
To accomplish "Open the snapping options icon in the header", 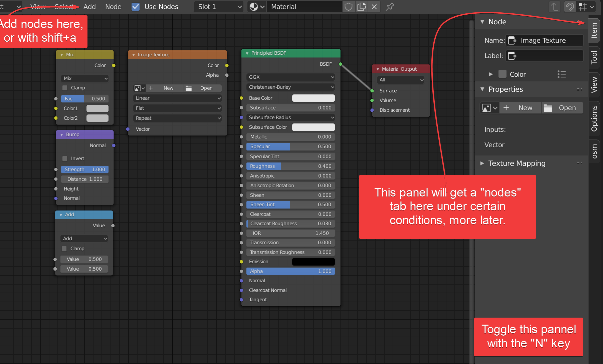I will point(586,7).
